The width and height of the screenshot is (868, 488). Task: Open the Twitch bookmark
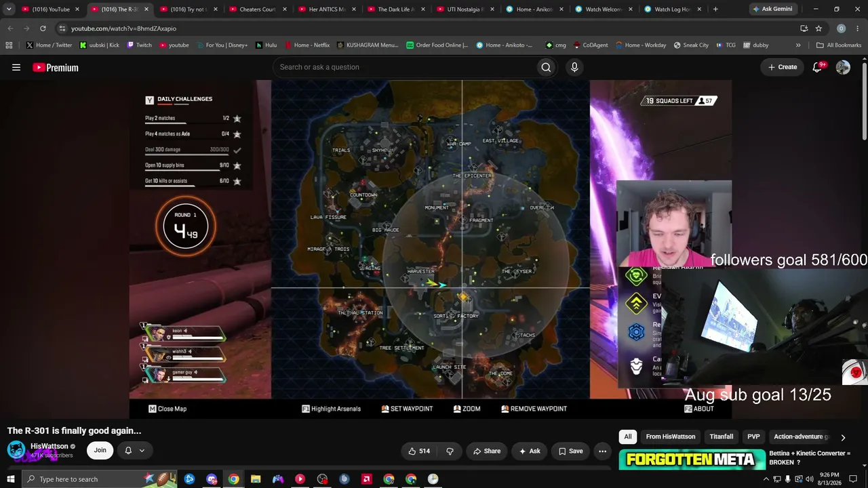[x=138, y=45]
